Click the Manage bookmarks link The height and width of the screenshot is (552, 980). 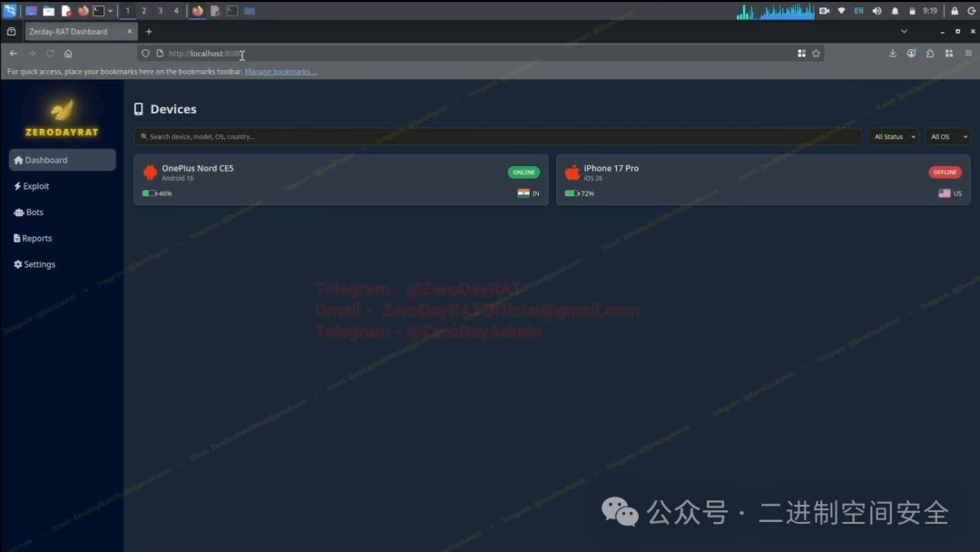pyautogui.click(x=280, y=72)
